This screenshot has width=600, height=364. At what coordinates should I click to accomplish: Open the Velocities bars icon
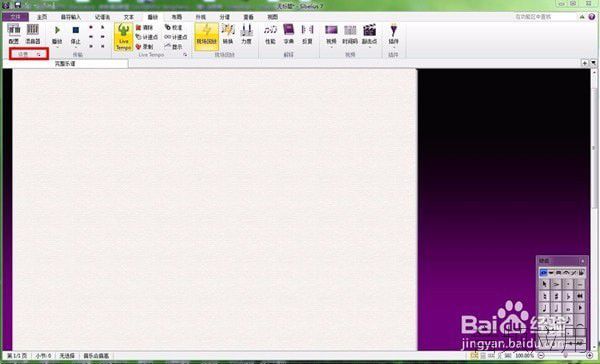click(x=246, y=34)
